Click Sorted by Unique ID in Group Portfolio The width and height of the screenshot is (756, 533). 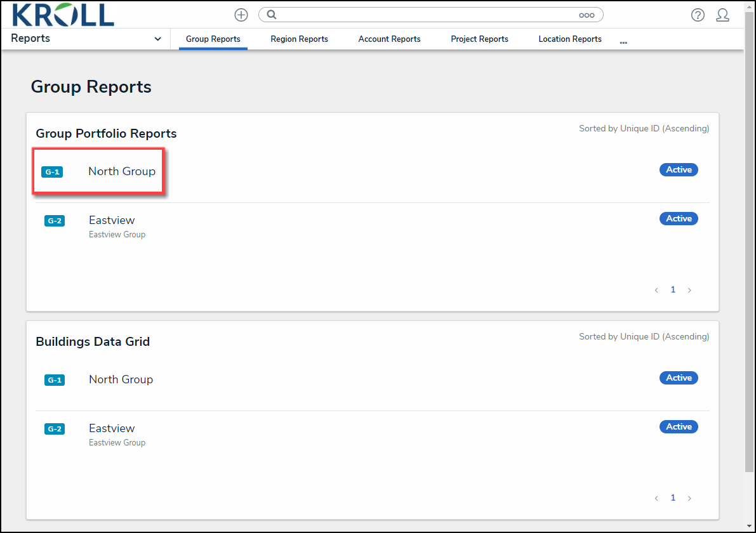[x=644, y=129]
